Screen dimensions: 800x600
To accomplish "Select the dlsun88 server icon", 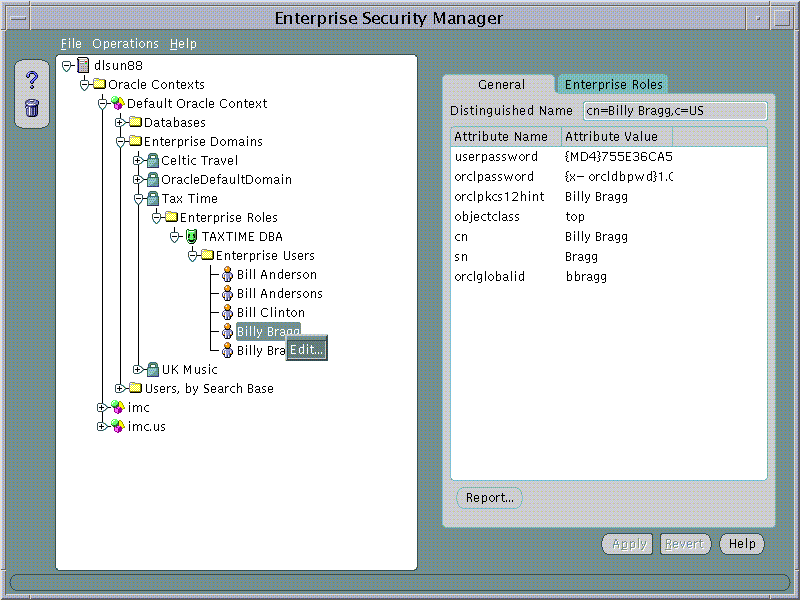I will (83, 65).
